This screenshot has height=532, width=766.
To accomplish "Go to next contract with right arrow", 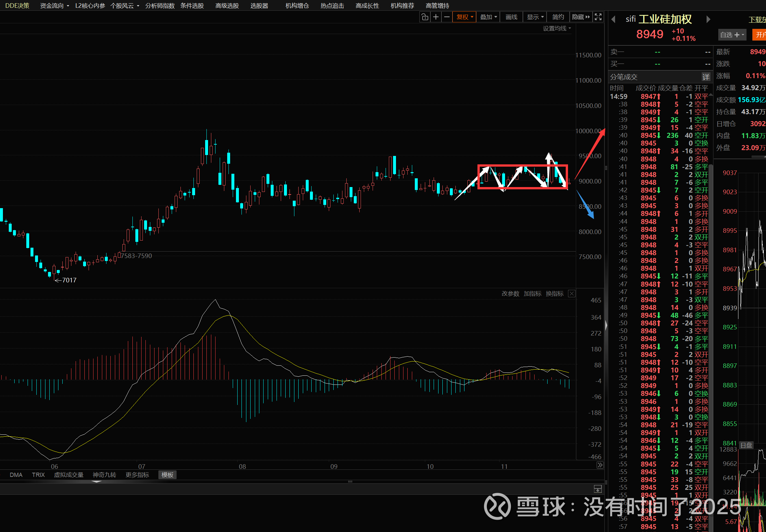I will 708,19.
